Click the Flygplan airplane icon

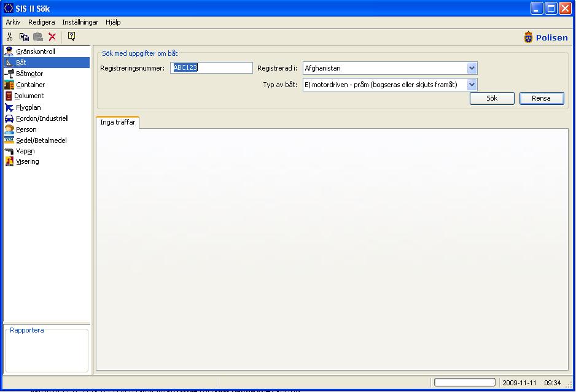click(x=9, y=107)
